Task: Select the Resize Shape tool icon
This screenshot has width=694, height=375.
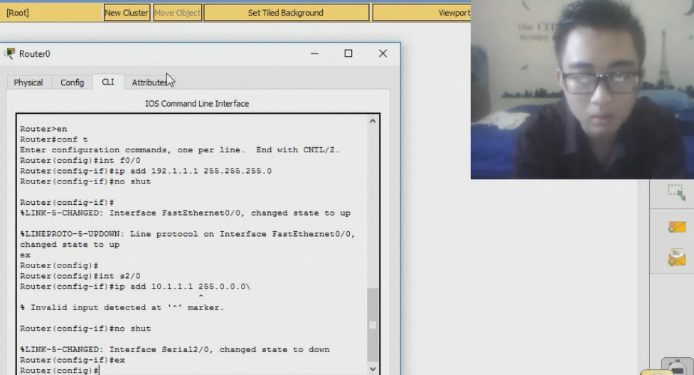Action: coord(676,192)
